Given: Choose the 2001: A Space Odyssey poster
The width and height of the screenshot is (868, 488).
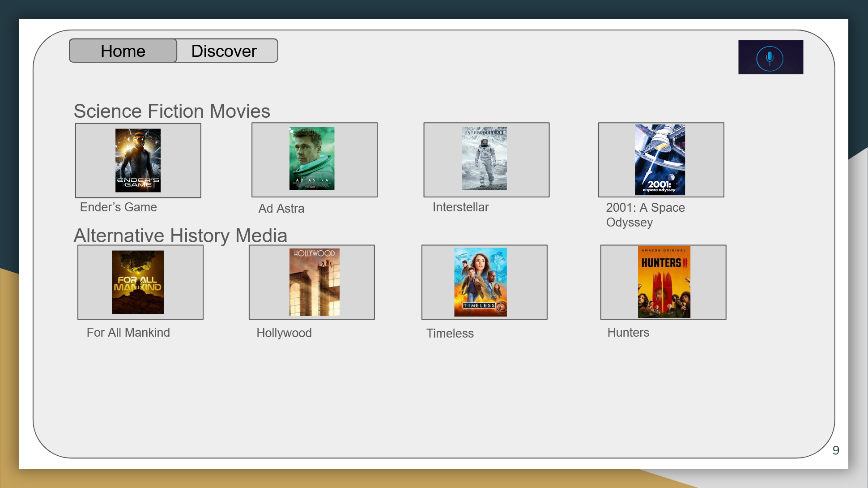Looking at the screenshot, I should pyautogui.click(x=660, y=159).
